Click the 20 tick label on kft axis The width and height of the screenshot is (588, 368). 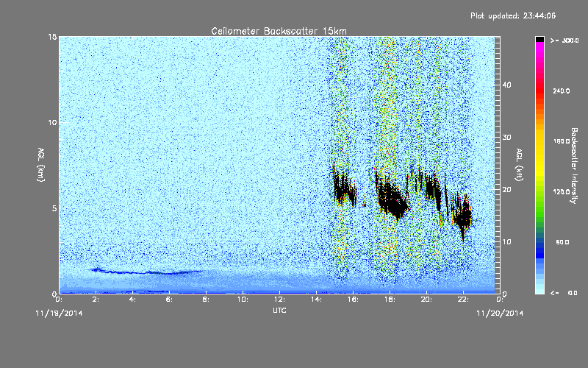(x=506, y=190)
